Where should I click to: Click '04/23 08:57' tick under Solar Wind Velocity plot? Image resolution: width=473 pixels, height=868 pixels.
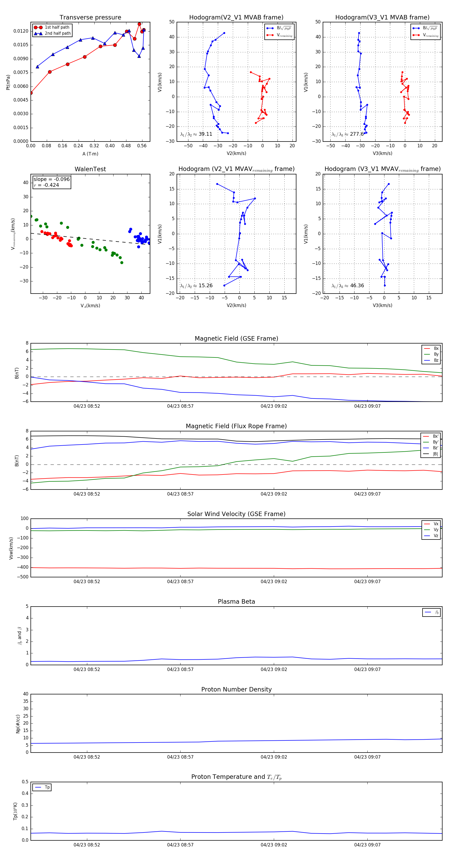point(181,582)
